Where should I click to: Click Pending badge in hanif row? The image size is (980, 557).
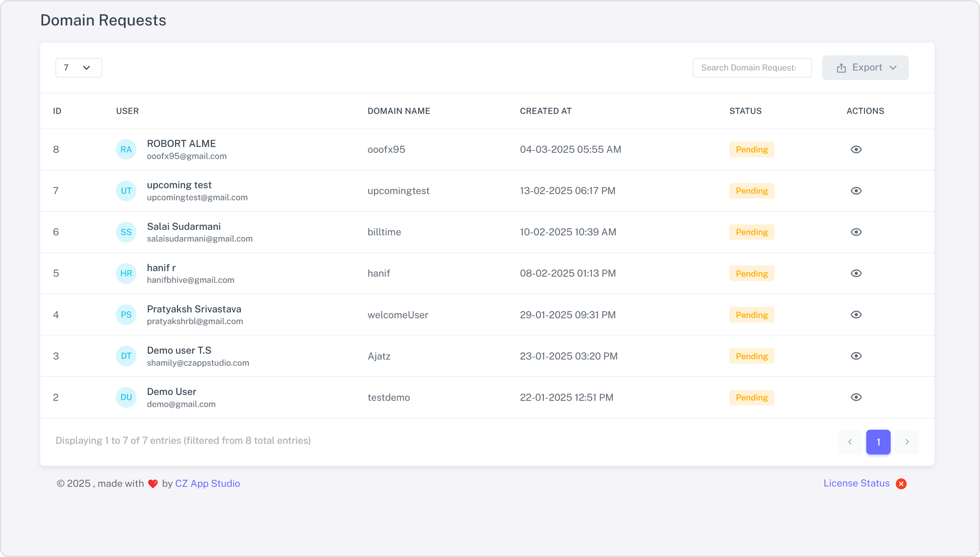(752, 274)
